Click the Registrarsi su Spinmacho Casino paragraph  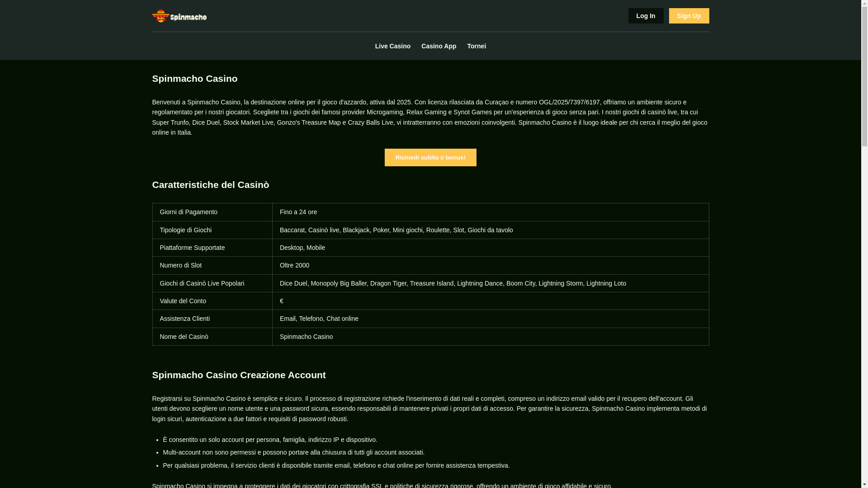[430, 408]
